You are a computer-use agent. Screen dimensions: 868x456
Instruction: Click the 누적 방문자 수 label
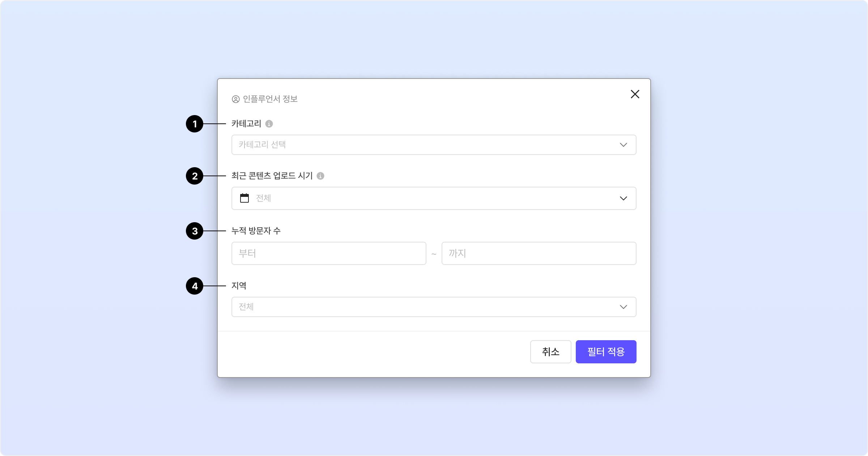tap(256, 231)
